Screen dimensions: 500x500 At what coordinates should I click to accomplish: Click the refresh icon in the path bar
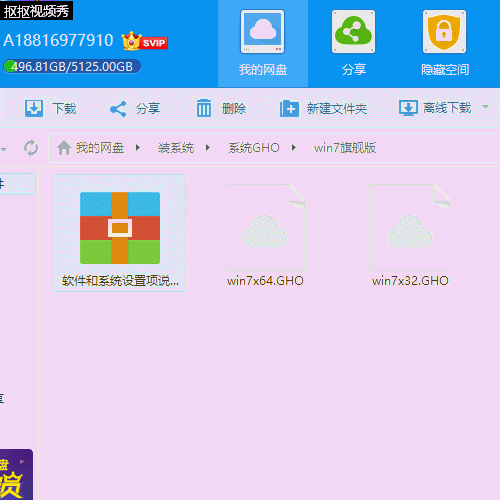coord(31,148)
